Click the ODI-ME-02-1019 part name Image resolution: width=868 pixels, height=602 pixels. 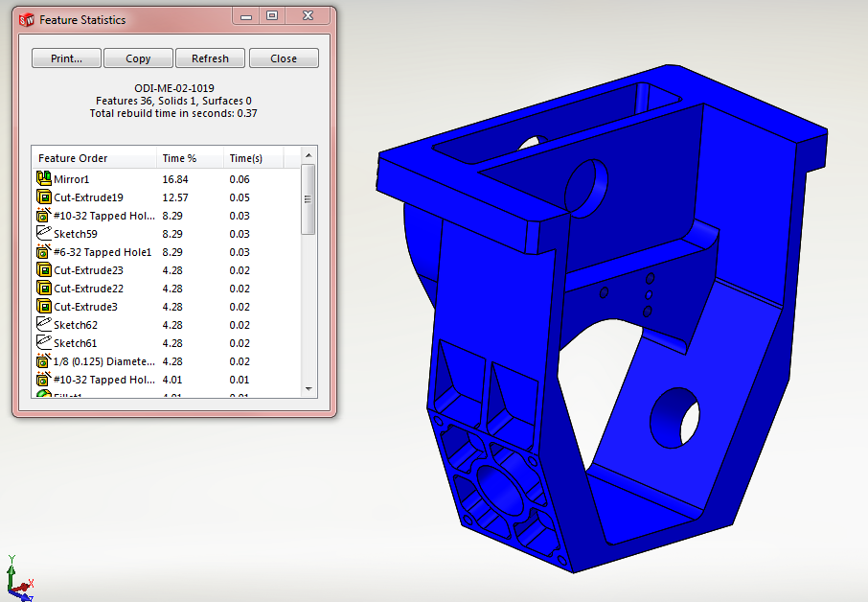click(x=173, y=88)
